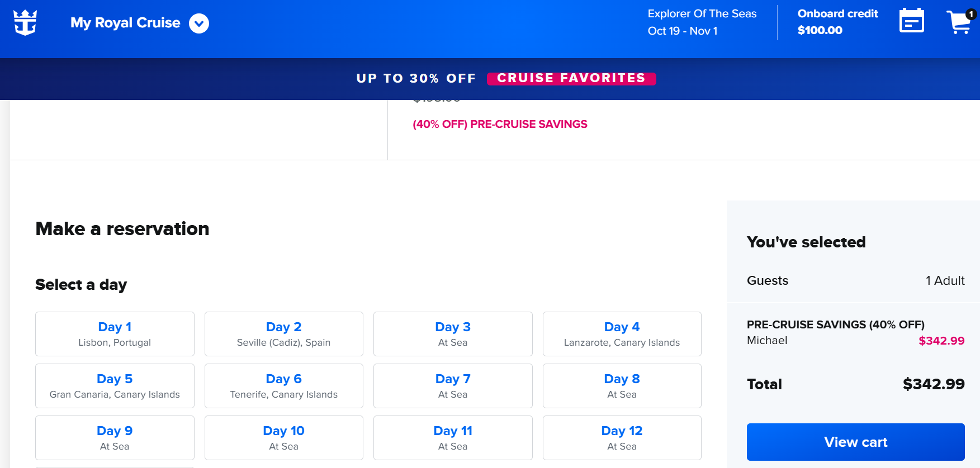Click the Royal Caribbean crown anchor logo
Image resolution: width=980 pixels, height=468 pixels.
[x=25, y=23]
